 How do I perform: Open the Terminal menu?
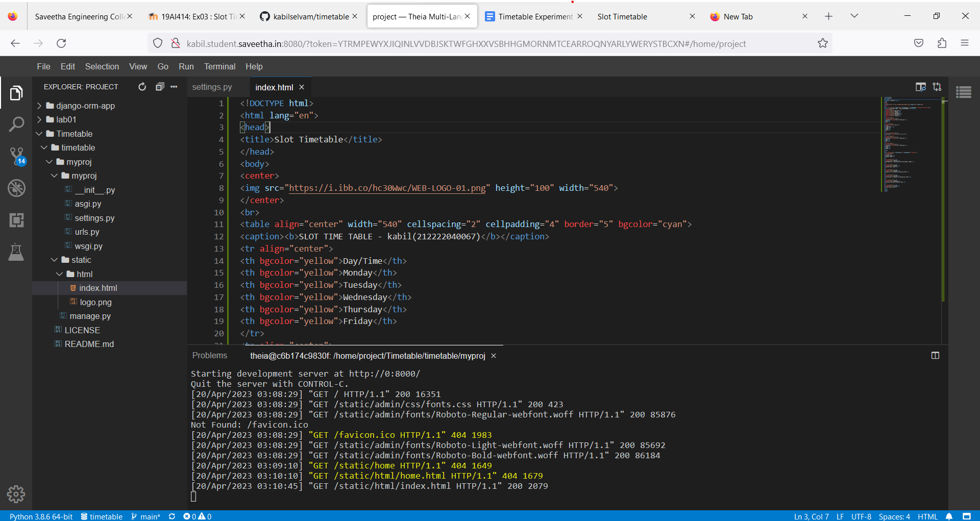(x=220, y=66)
